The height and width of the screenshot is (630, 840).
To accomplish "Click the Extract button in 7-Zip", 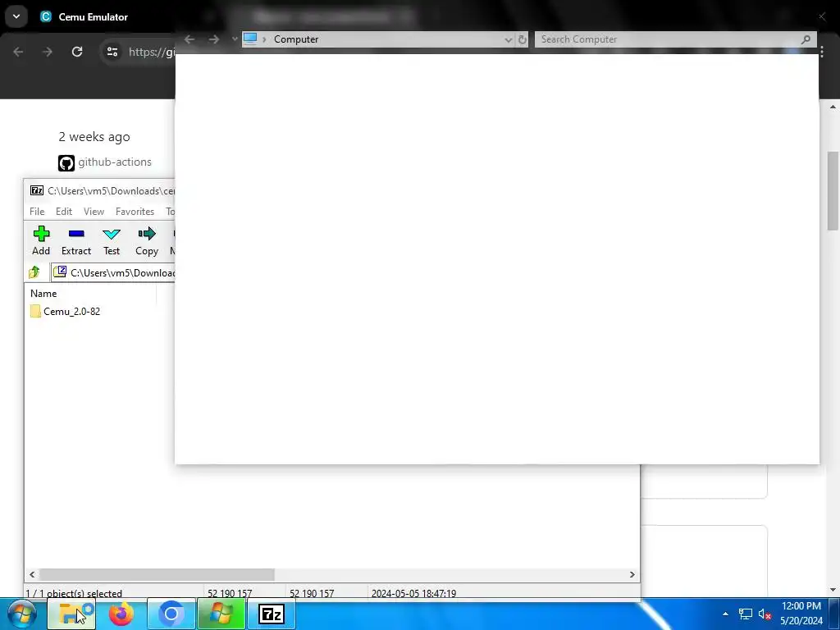I will point(76,240).
